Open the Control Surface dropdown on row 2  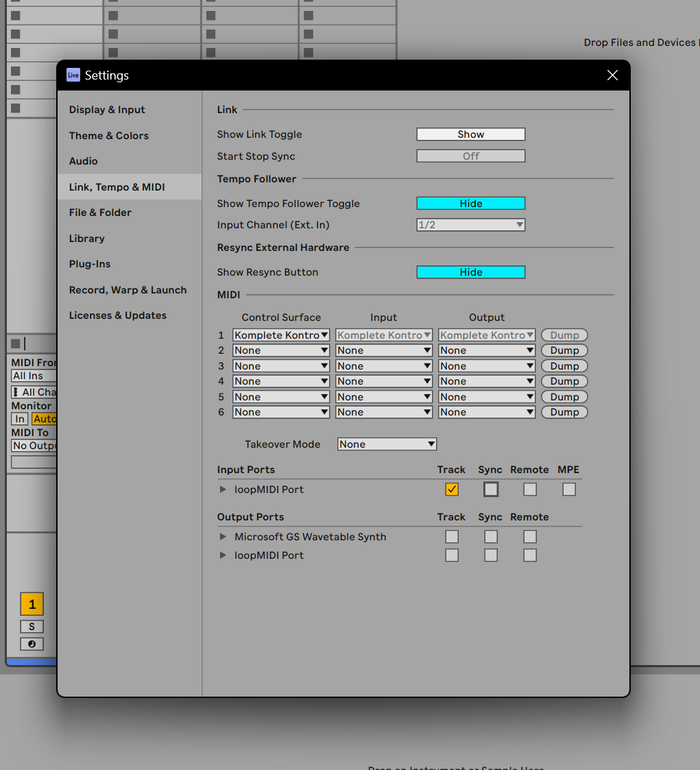click(280, 350)
